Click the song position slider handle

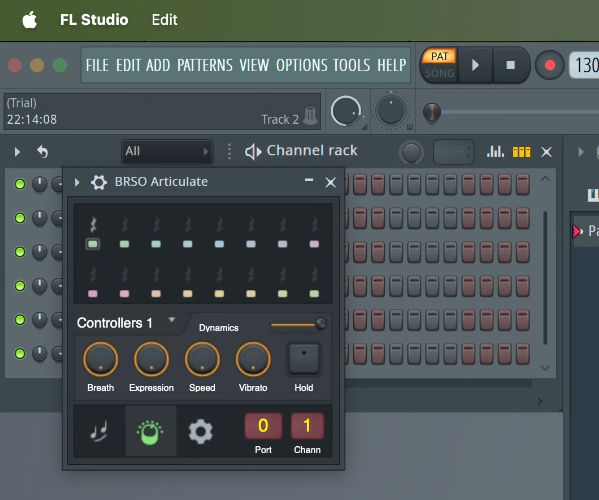[432, 112]
